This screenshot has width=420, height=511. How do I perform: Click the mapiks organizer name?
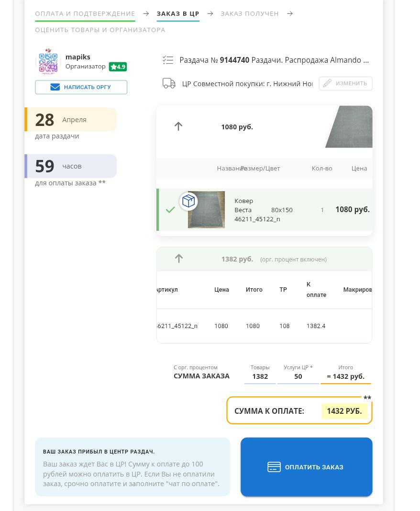click(78, 57)
